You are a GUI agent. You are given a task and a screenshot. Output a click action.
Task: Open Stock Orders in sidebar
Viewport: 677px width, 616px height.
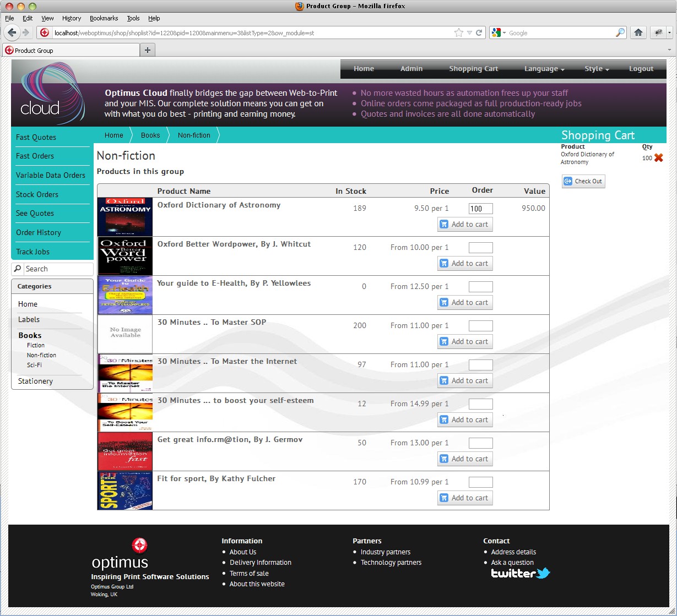pos(37,194)
